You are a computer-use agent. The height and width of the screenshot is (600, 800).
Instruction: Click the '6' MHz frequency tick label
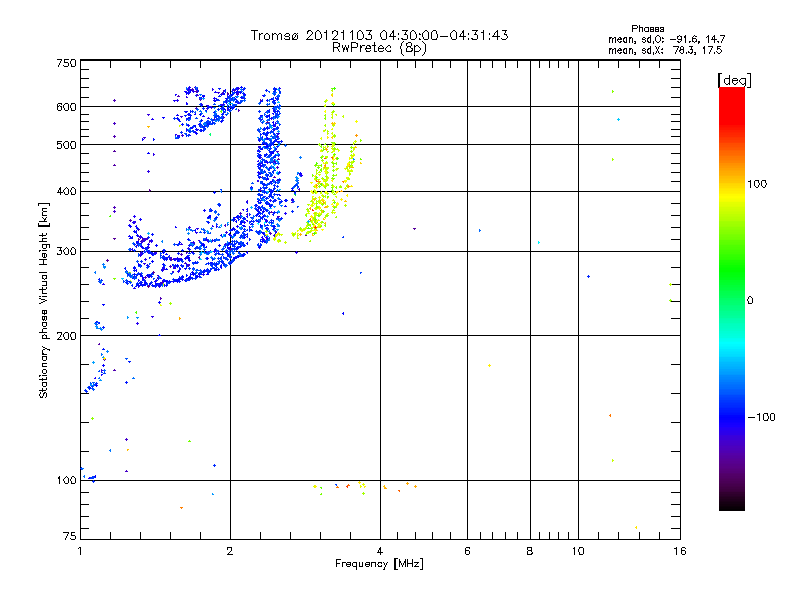[x=467, y=551]
